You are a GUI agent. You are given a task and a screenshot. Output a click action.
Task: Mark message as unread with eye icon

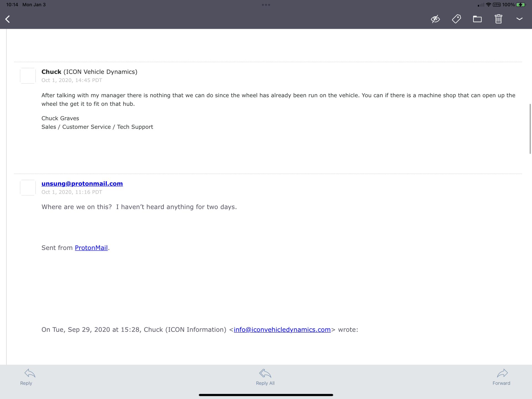[x=435, y=19]
